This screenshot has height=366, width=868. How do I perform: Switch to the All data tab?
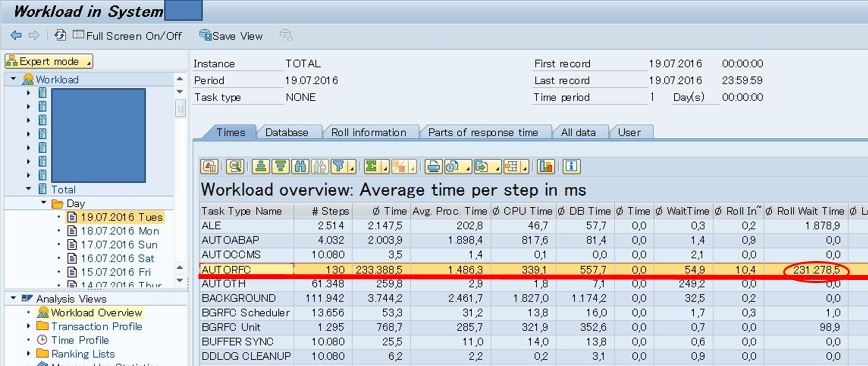click(578, 132)
